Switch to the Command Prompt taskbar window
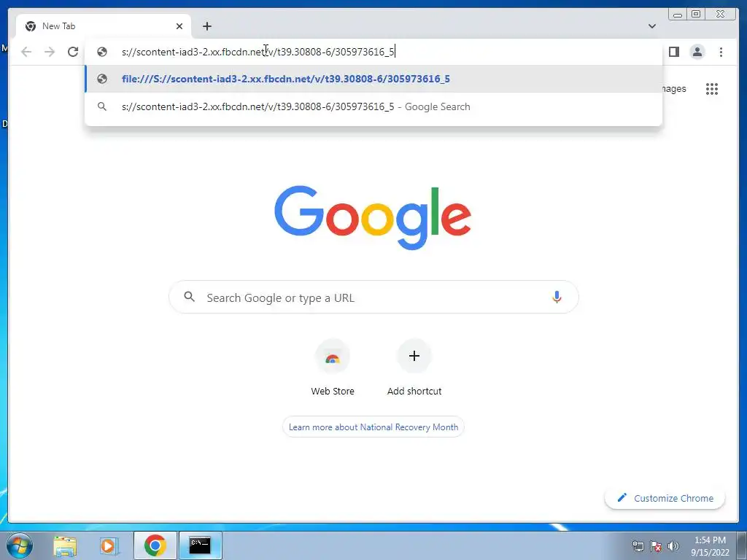 pos(200,545)
